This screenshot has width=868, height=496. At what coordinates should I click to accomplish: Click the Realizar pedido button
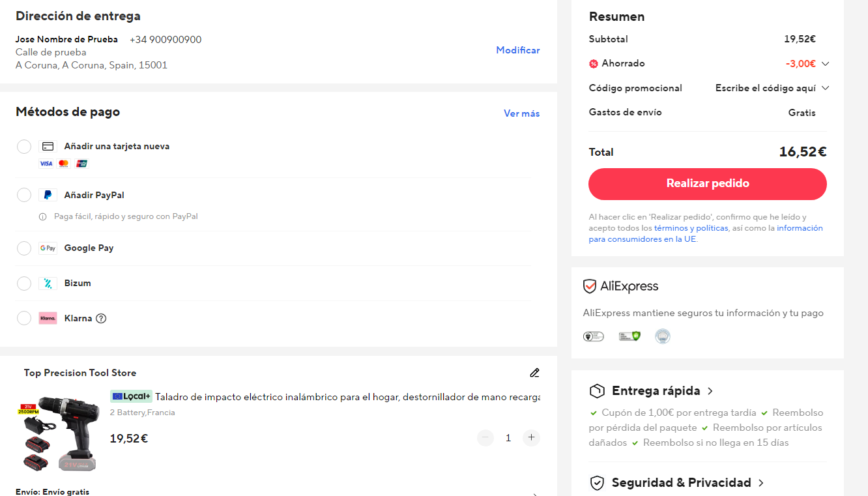tap(708, 184)
